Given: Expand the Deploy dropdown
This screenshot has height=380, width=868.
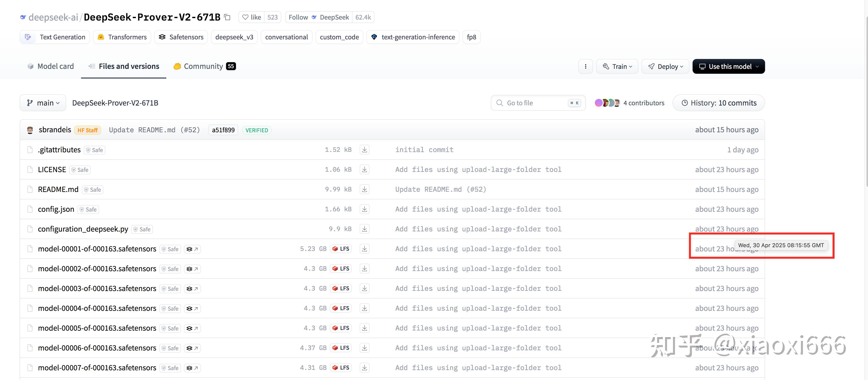Looking at the screenshot, I should coord(665,66).
